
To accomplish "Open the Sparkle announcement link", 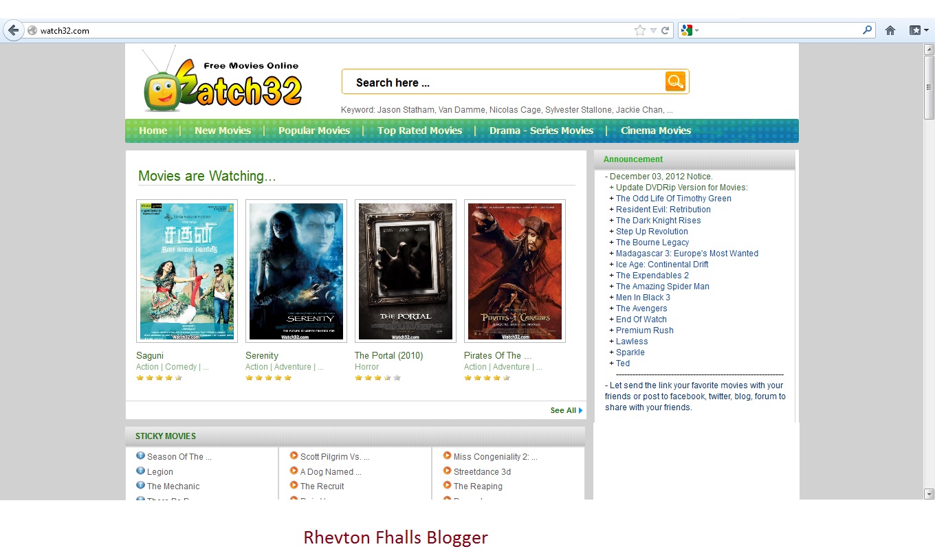I will (x=630, y=352).
